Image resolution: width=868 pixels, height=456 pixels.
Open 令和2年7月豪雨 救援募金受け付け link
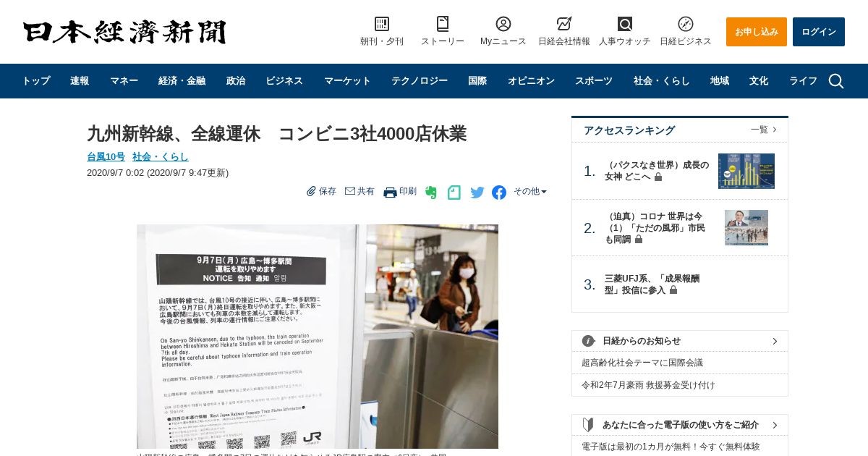(648, 385)
